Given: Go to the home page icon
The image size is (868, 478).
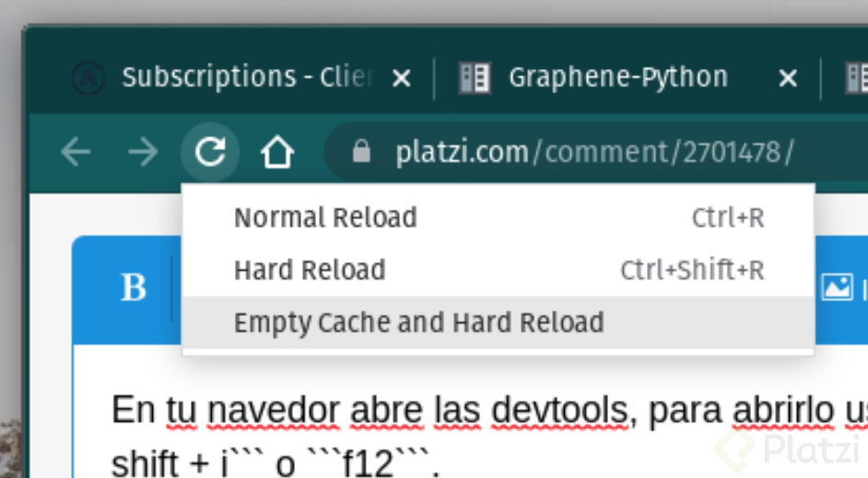Looking at the screenshot, I should click(277, 152).
